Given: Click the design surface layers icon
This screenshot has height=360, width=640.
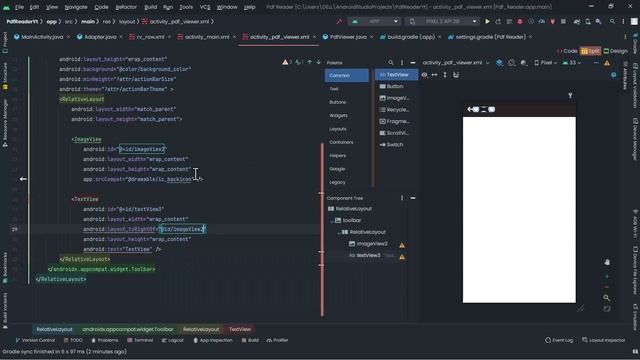Looking at the screenshot, I should 499,62.
